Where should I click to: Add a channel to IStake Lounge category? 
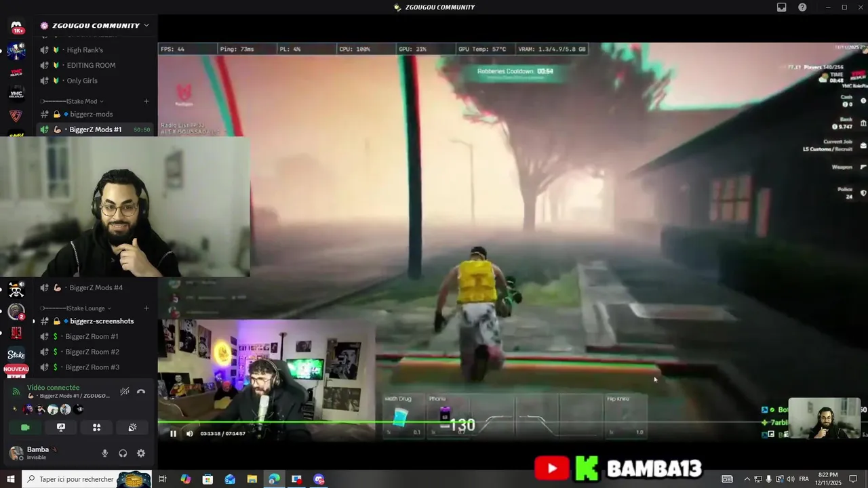coord(146,308)
